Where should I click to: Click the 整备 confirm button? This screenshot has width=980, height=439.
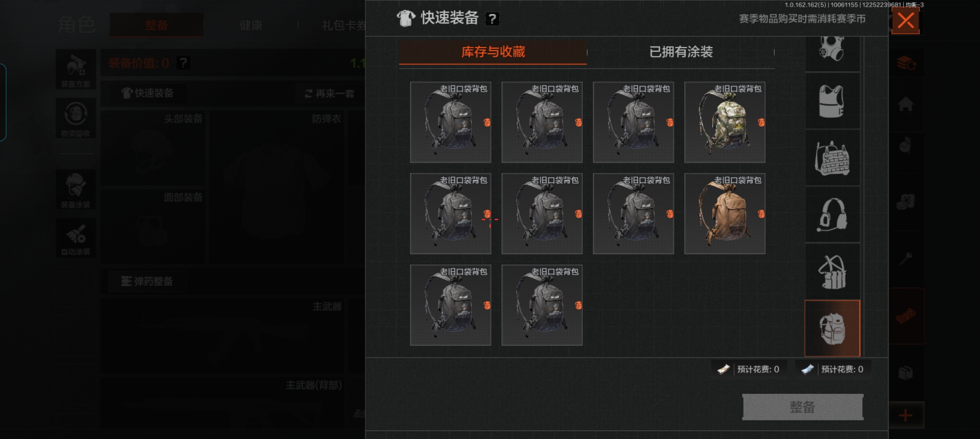point(802,407)
